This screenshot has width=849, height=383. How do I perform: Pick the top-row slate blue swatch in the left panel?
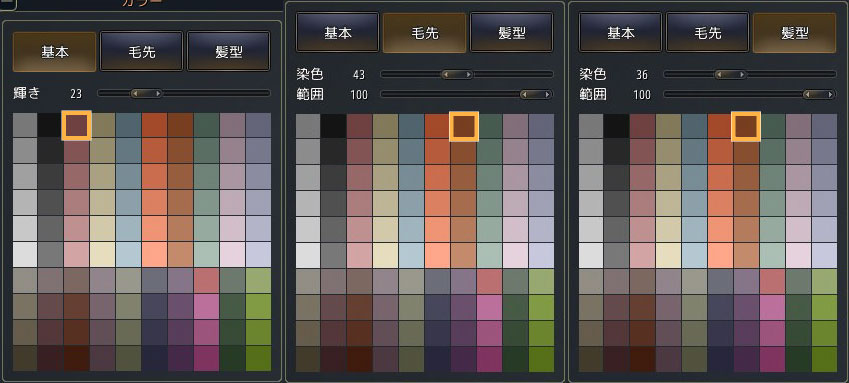coord(128,125)
